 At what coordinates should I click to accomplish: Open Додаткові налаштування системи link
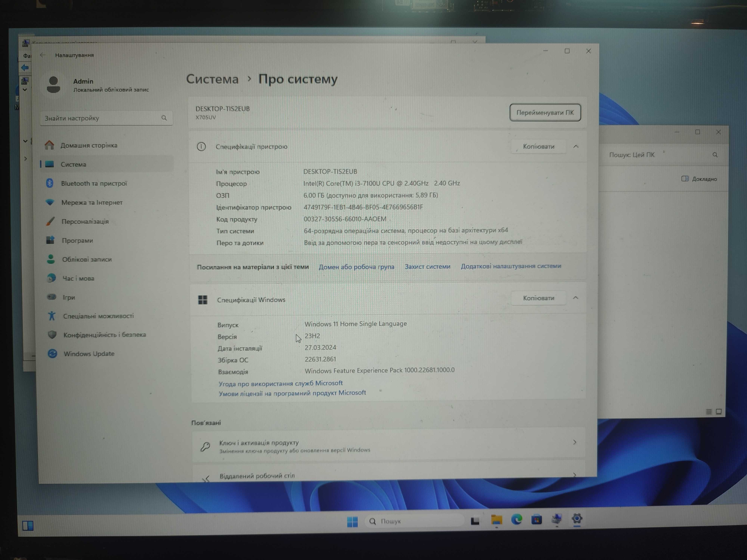coord(511,266)
